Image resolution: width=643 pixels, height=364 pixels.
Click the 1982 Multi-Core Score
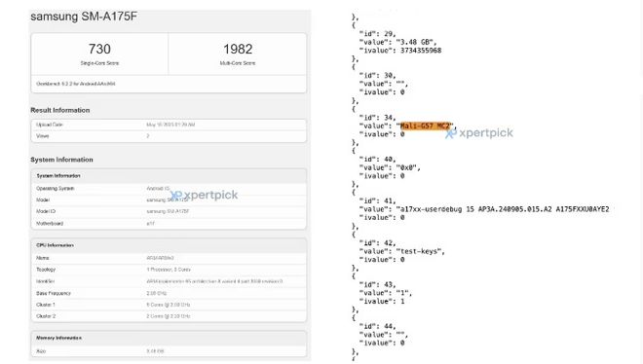238,54
